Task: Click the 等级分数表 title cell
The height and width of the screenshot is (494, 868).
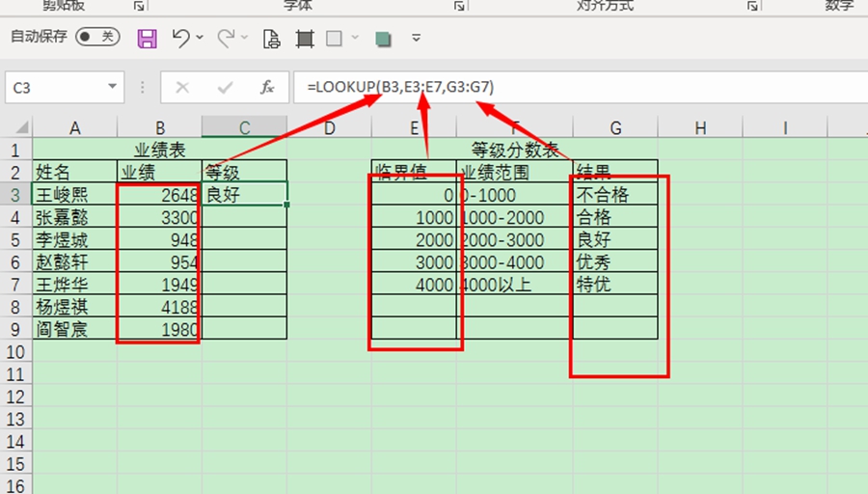Action: tap(515, 150)
